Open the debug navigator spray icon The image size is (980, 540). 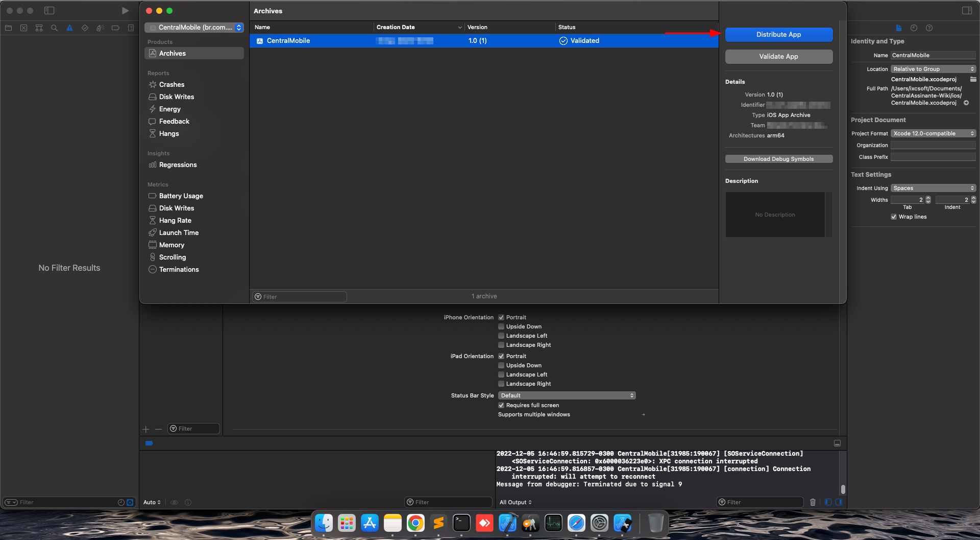click(100, 28)
